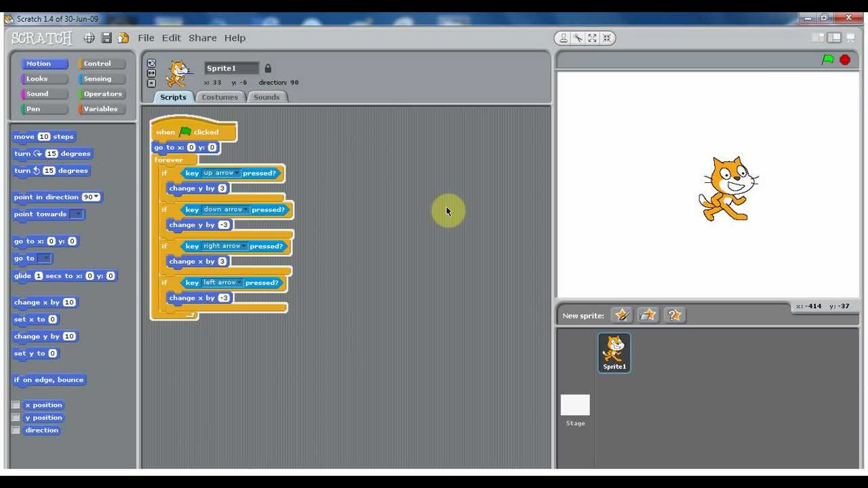This screenshot has width=868, height=488.
Task: Save project with the floppy disk icon
Action: pos(106,38)
